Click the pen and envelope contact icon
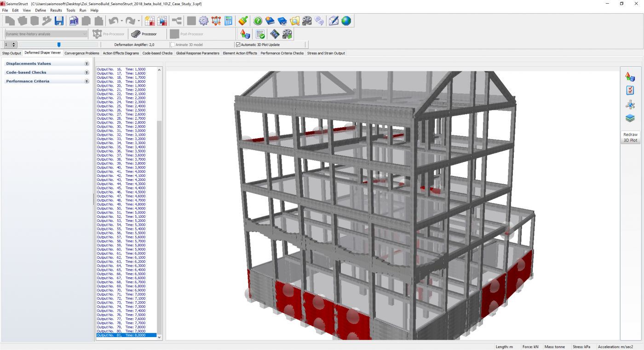644x350 pixels. [334, 21]
